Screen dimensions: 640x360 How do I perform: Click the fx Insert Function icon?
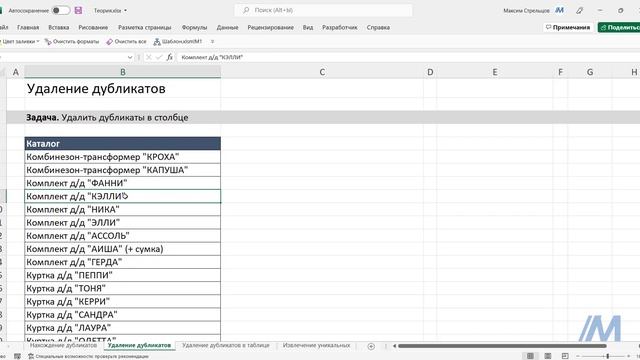169,58
